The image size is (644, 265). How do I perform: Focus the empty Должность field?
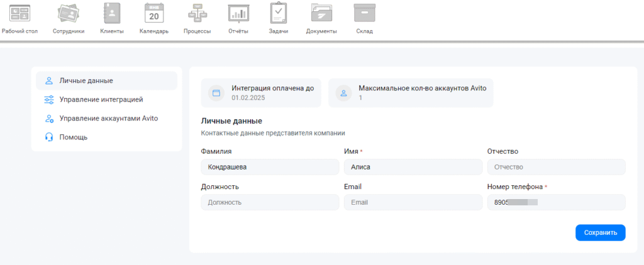(270, 202)
